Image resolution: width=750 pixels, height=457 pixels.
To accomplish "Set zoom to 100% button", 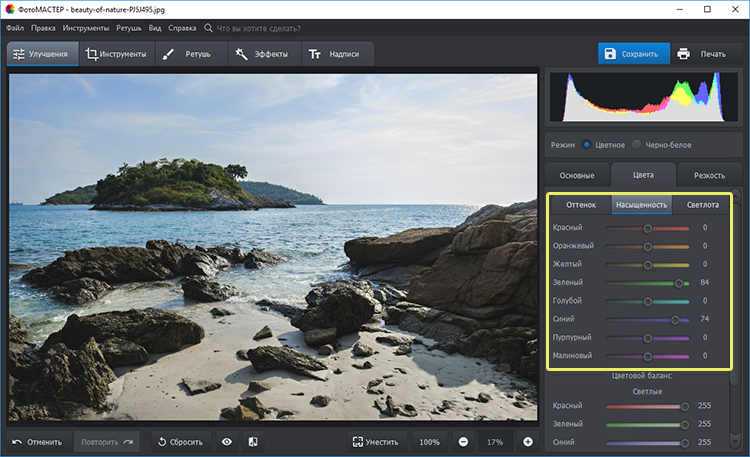I will (x=429, y=441).
